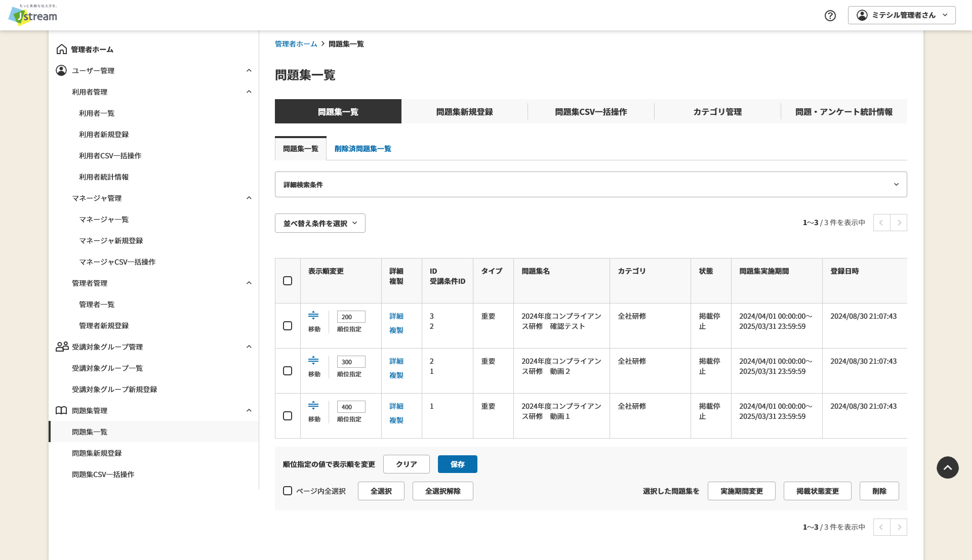Image resolution: width=972 pixels, height=560 pixels.
Task: Click the scroll-to-top round arrow button
Action: point(948,467)
